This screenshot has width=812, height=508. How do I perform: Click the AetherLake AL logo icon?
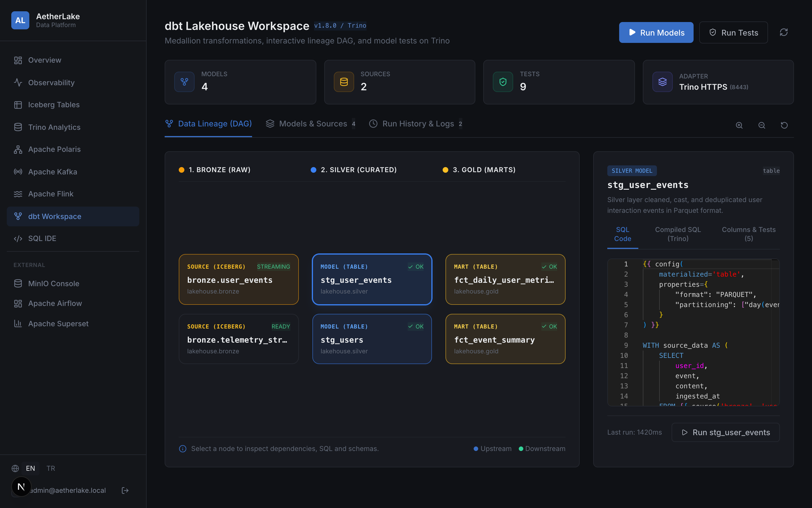point(20,20)
